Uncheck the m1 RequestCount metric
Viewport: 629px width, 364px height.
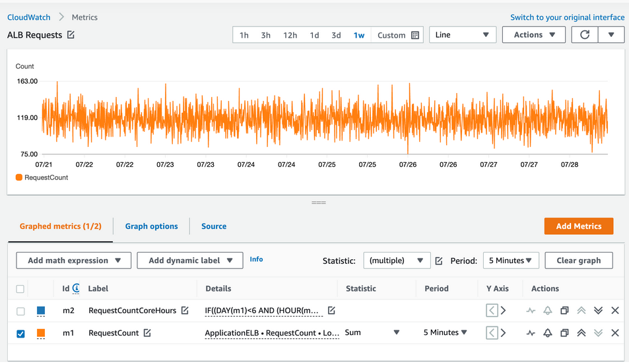click(20, 334)
